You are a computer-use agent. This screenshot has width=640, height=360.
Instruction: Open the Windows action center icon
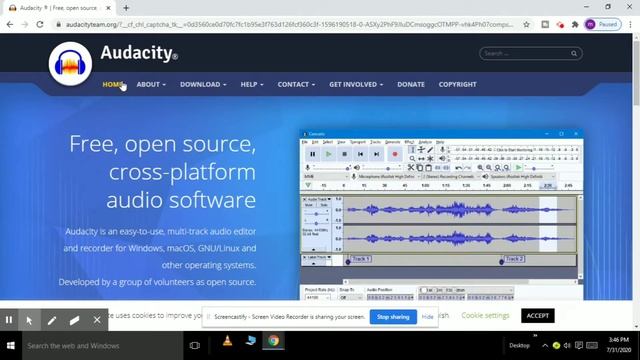point(579,346)
